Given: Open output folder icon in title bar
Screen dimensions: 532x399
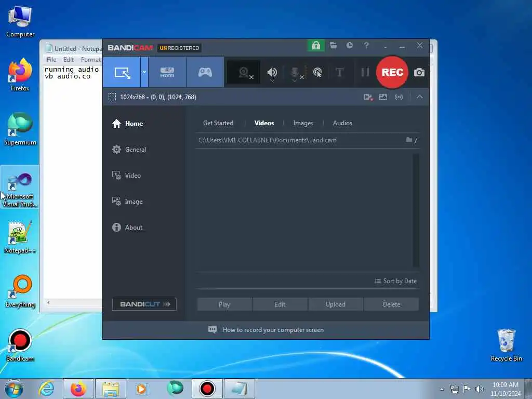Looking at the screenshot, I should coord(333,46).
